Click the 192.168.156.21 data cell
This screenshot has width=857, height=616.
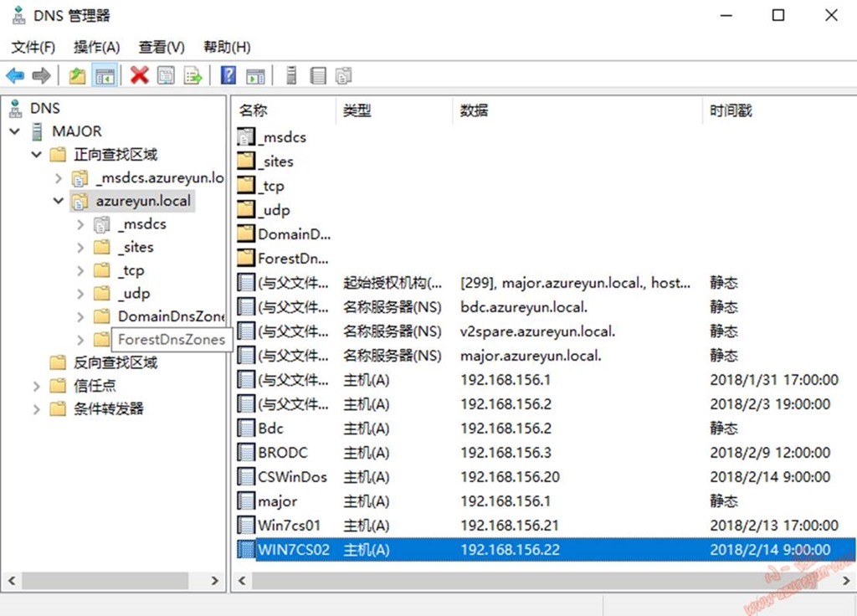pos(510,526)
